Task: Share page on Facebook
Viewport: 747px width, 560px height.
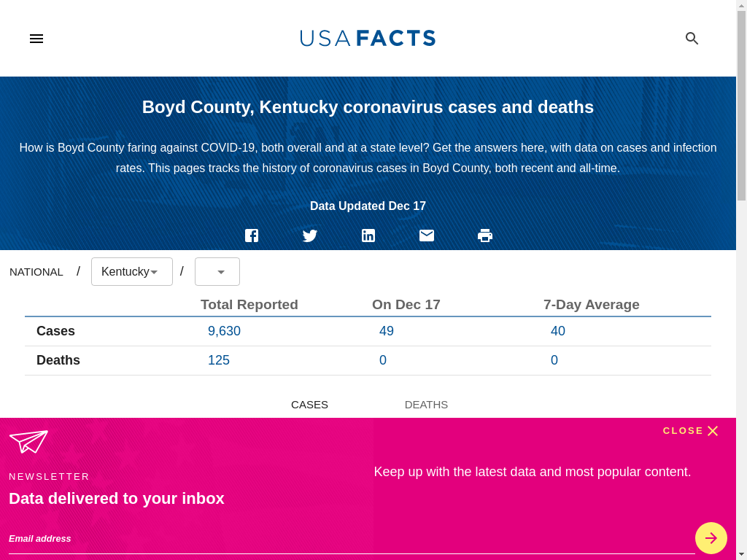Action: click(252, 236)
